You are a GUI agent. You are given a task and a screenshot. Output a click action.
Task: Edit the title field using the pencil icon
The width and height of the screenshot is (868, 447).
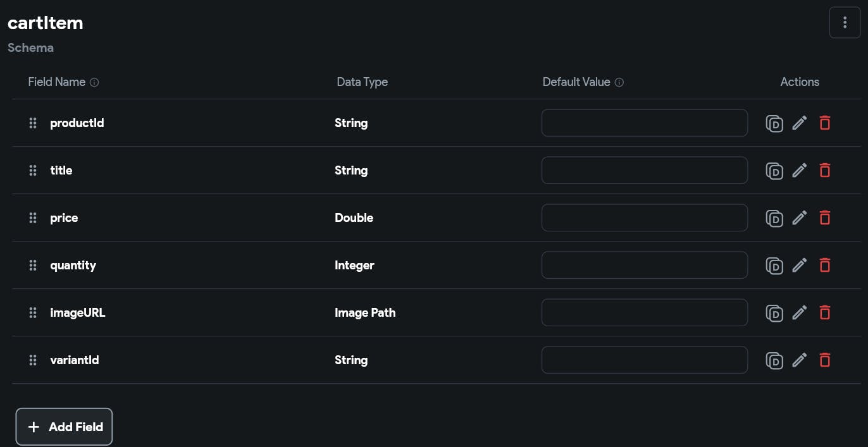(x=800, y=170)
